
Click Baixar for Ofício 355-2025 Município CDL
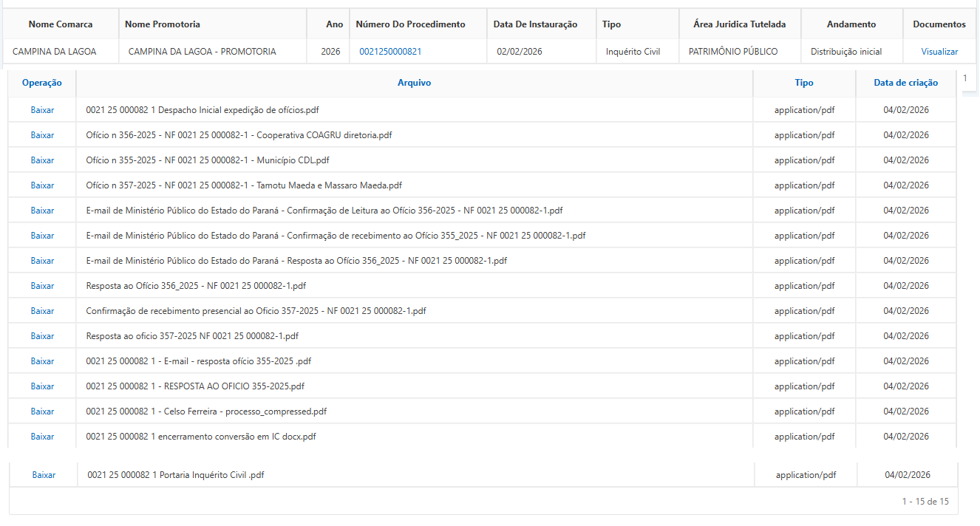[x=42, y=160]
